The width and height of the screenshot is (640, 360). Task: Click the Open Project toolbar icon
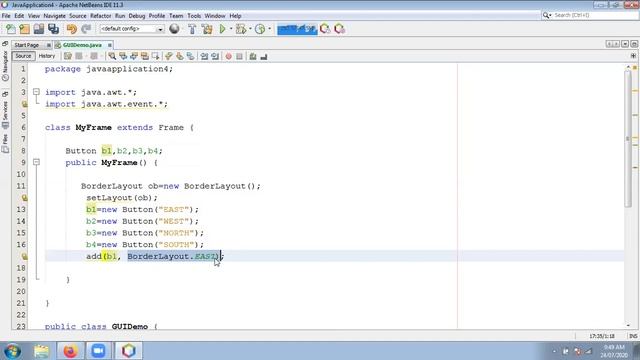click(39, 29)
